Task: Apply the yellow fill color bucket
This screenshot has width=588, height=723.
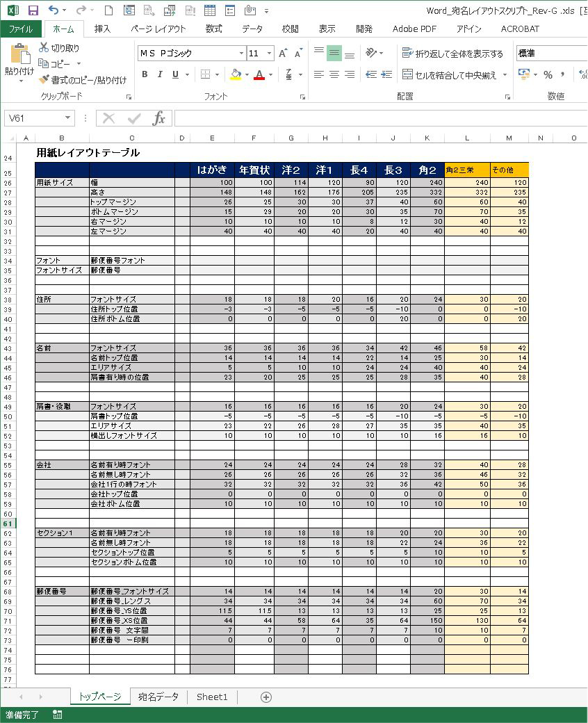Action: (x=236, y=74)
